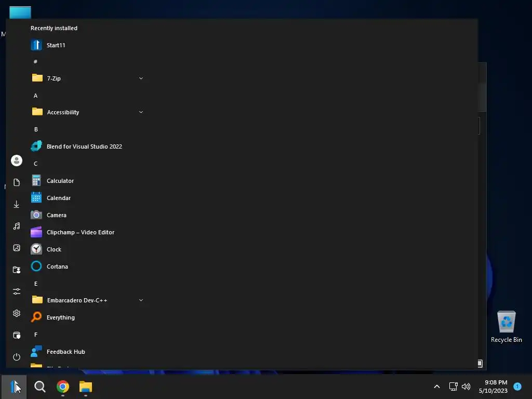Open Settings gear in start menu sidebar
The height and width of the screenshot is (399, 532).
point(16,313)
